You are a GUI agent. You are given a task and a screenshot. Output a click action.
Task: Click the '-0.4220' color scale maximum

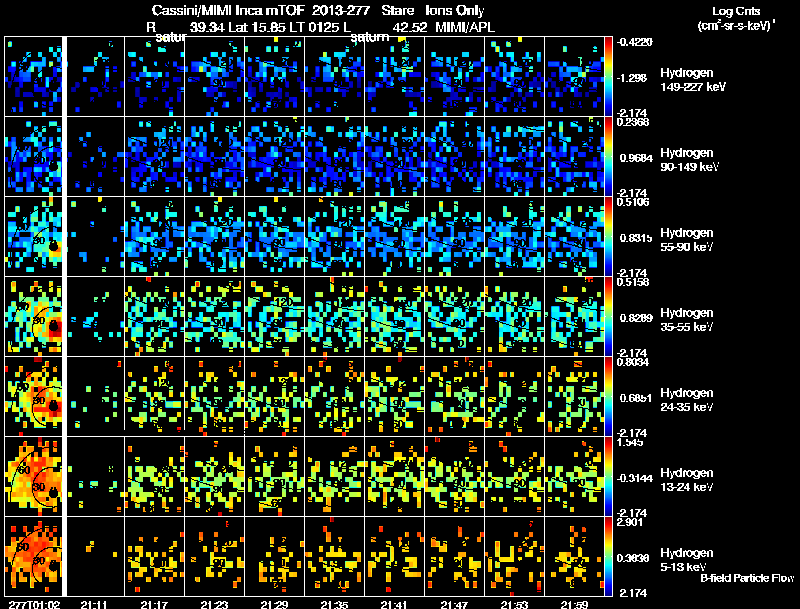tap(634, 42)
